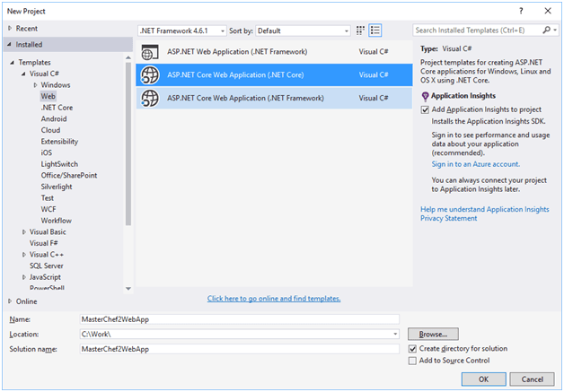
Task: Open Sign in to an Azure account link
Action: tap(475, 164)
